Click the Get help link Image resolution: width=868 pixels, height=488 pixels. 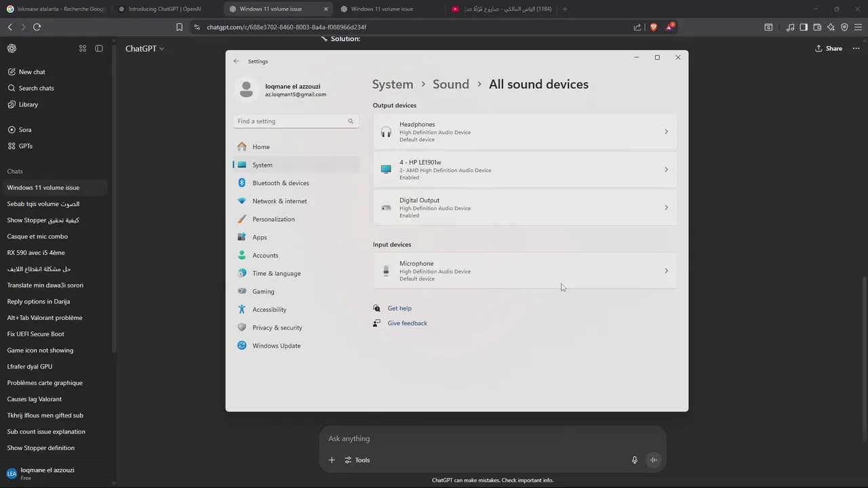[x=399, y=308]
